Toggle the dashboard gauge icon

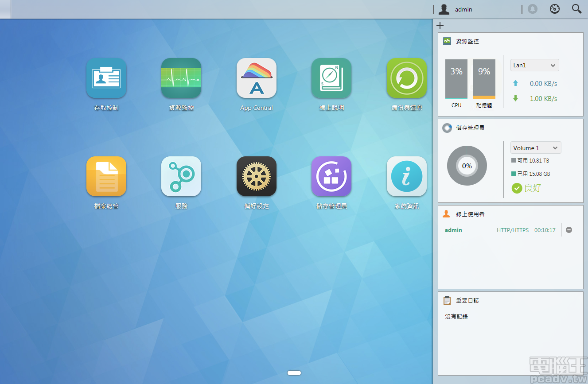click(x=555, y=9)
